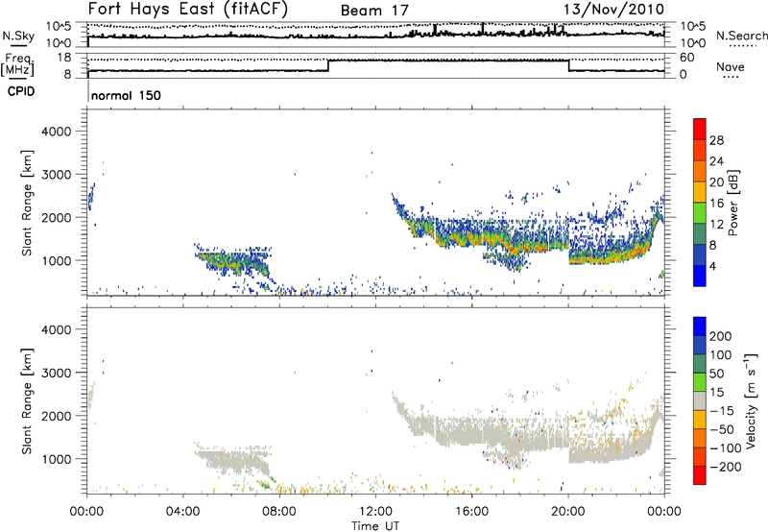Viewport: 768px width, 532px height.
Task: Click the red bottom of the velocity colorbar
Action: tap(700, 475)
